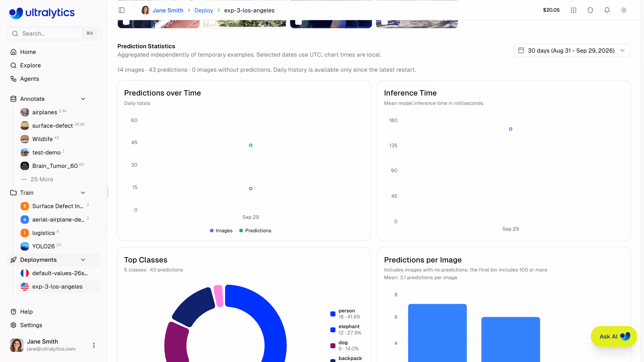This screenshot has height=362, width=644.
Task: Select the exp-3-los-angeles deployment
Action: click(x=59, y=287)
